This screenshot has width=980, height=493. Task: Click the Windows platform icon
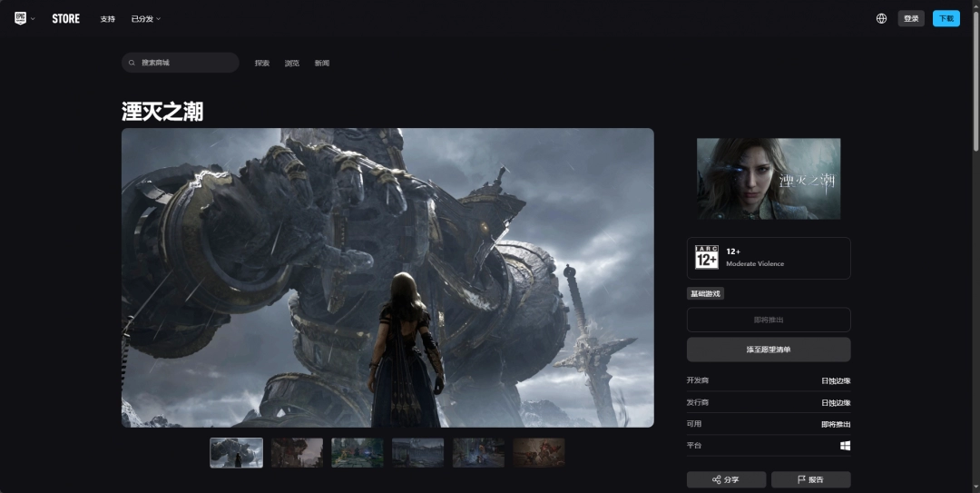845,446
